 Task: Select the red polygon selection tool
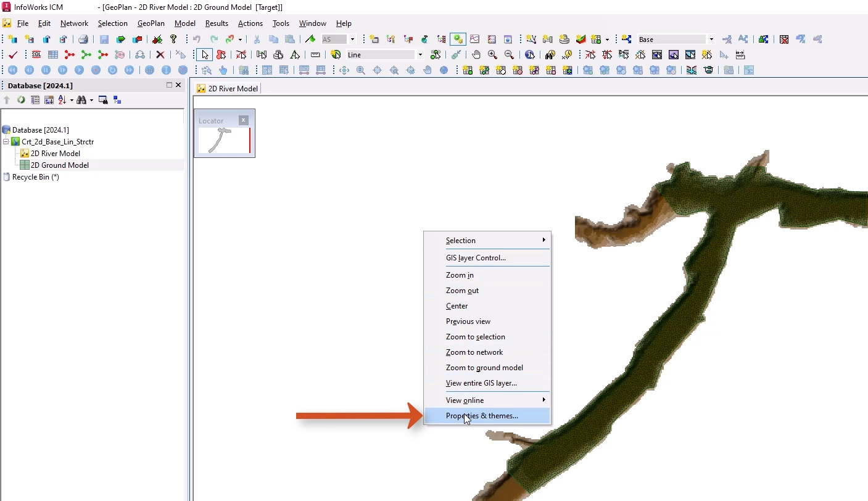[x=221, y=55]
